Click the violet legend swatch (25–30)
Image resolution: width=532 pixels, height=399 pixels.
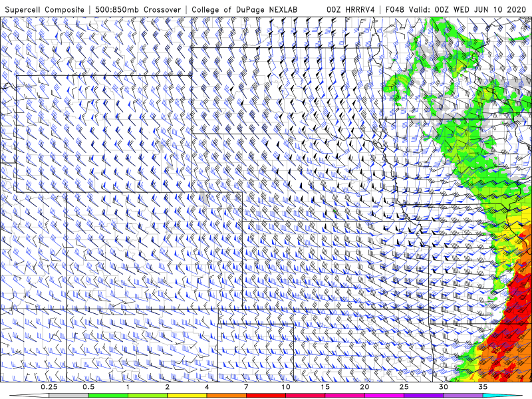[424, 396]
